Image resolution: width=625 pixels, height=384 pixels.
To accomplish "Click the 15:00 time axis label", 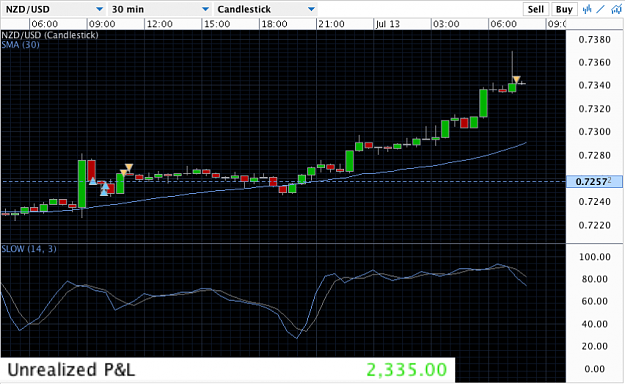I will coord(217,24).
